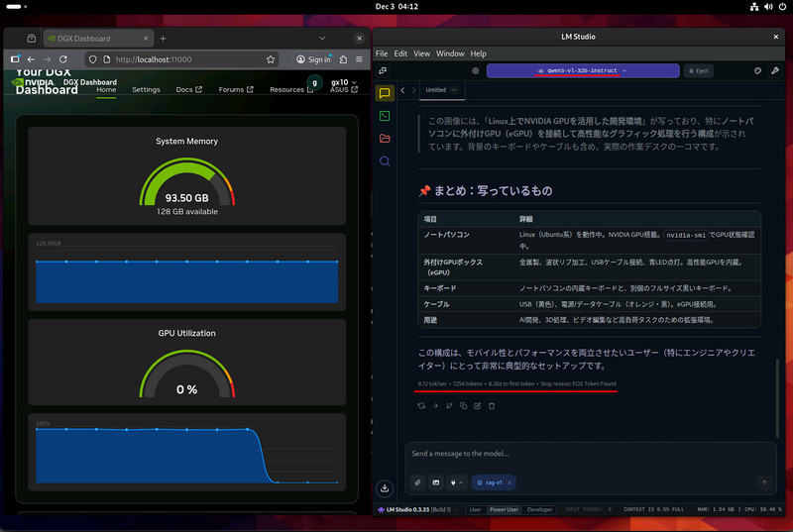Screen dimensions: 793x532
Task: Open the Untitled chat tab options button
Action: point(454,90)
